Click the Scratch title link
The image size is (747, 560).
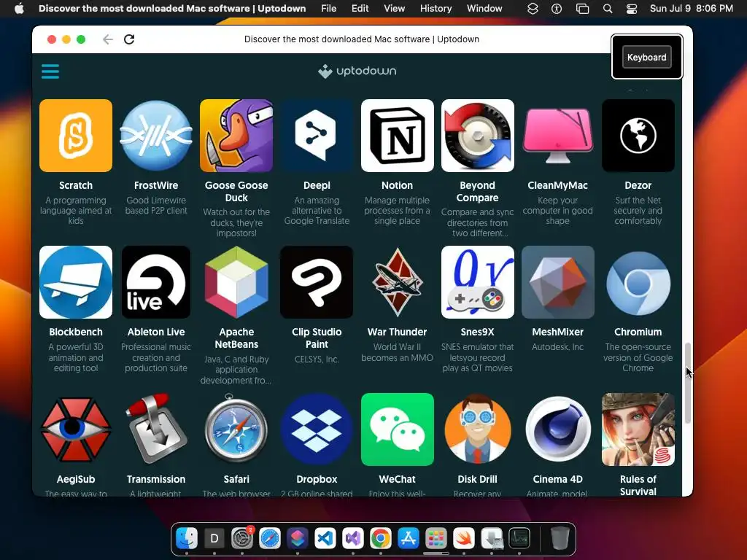[x=76, y=185]
